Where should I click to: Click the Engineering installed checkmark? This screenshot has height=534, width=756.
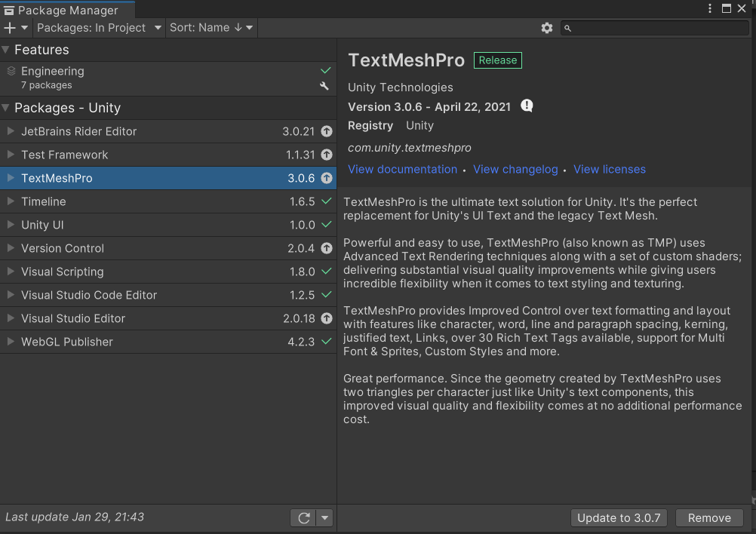326,70
